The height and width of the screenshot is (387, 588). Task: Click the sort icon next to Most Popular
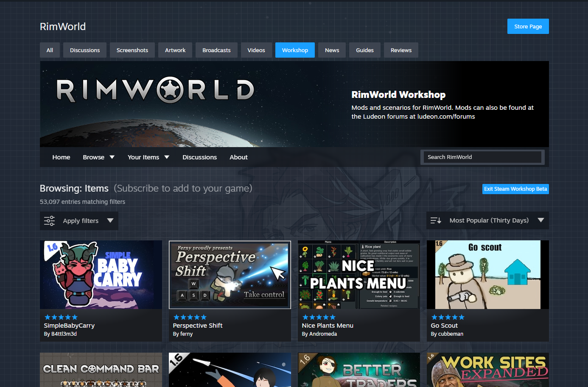point(436,220)
